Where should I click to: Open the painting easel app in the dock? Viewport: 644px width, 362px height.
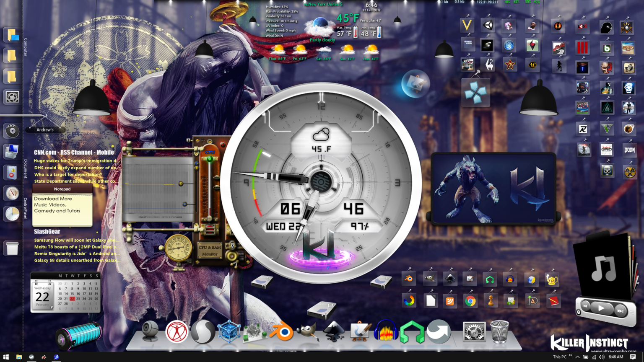tap(360, 332)
